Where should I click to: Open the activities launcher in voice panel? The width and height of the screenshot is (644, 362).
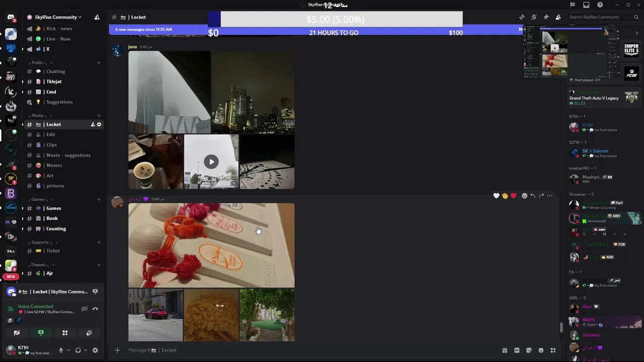(x=65, y=333)
